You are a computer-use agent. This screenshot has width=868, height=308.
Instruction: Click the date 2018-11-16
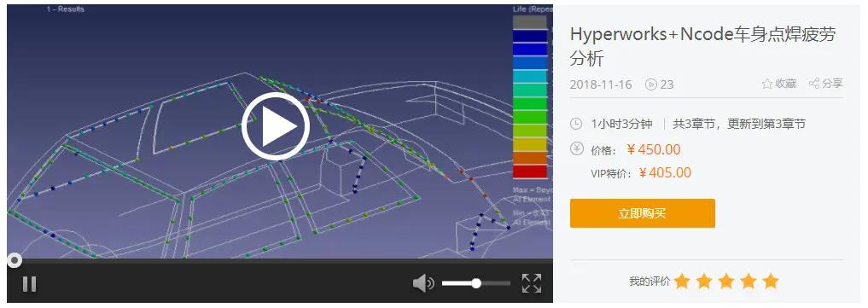[x=601, y=84]
